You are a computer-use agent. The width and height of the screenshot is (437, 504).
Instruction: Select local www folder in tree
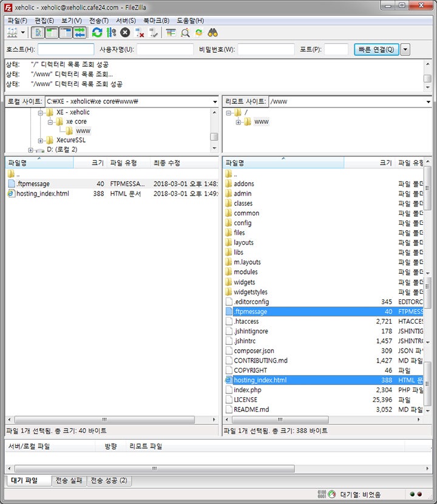[83, 131]
